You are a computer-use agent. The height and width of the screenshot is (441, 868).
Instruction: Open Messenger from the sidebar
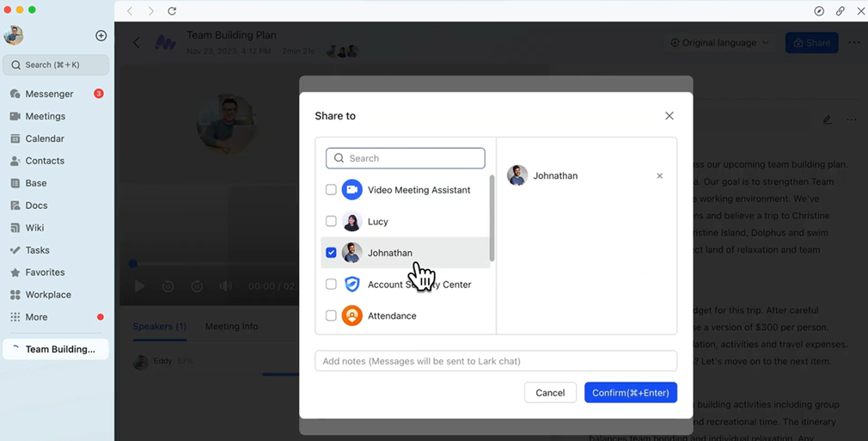[48, 94]
